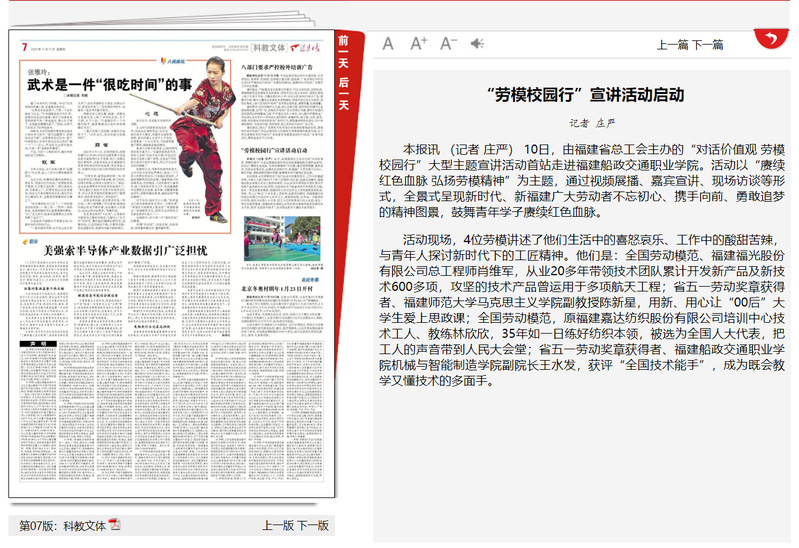Go to previous article 上一篇
This screenshot has height=548, width=799.
[x=671, y=45]
